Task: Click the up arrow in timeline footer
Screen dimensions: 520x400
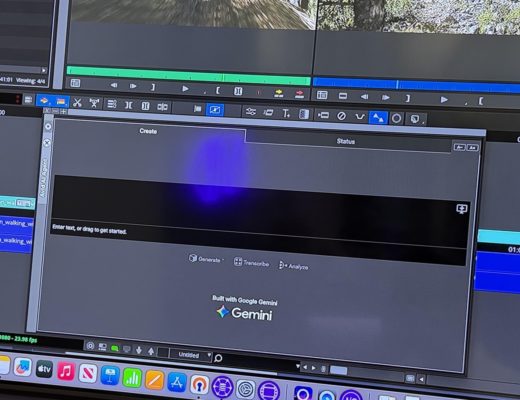Action: [151, 351]
